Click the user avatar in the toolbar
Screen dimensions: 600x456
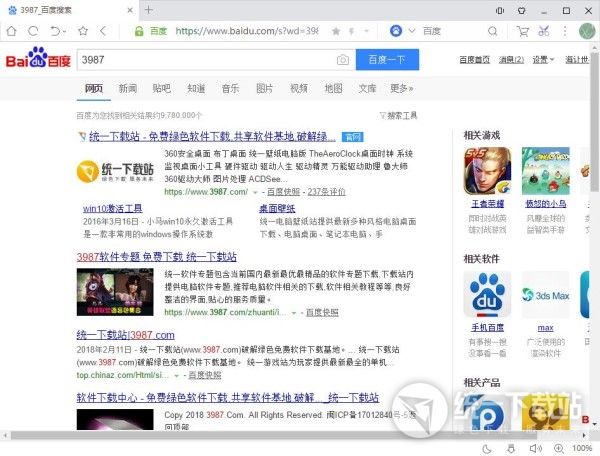(x=587, y=31)
